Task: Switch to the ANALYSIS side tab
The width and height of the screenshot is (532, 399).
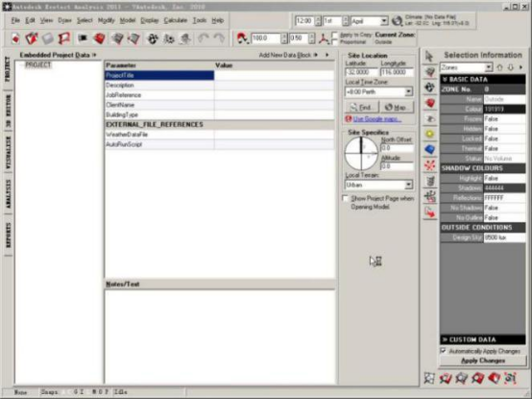Action: click(x=8, y=194)
